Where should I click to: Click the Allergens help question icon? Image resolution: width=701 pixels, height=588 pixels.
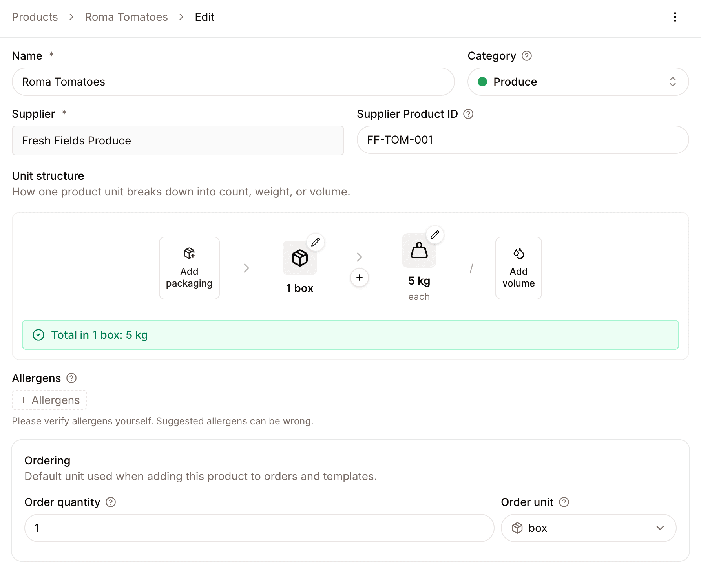[71, 378]
